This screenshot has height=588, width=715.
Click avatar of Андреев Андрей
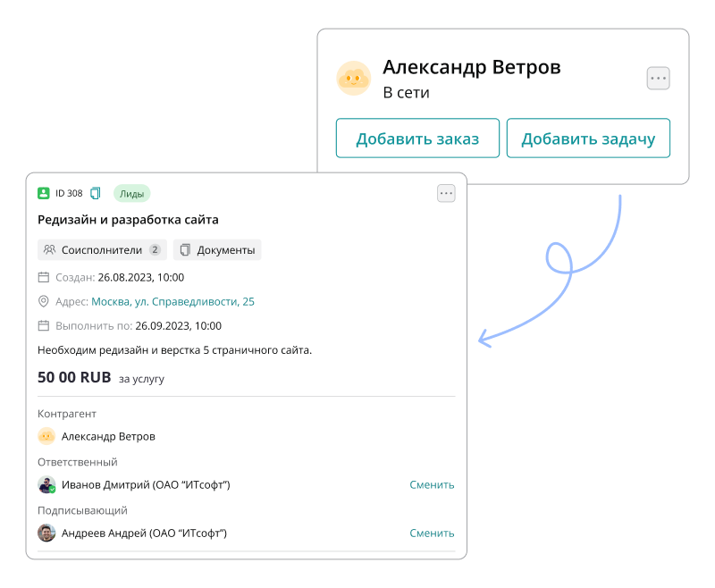point(46,533)
